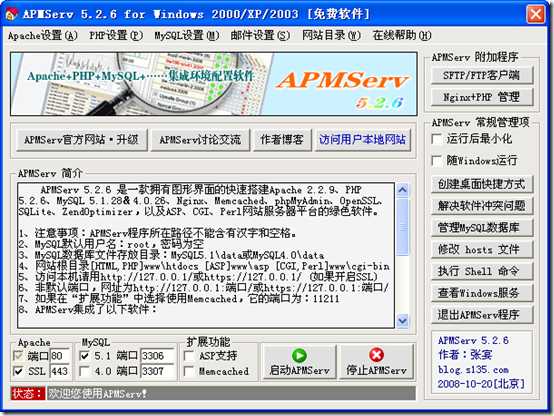Enable 运行后最小化 checkbox

coord(437,139)
